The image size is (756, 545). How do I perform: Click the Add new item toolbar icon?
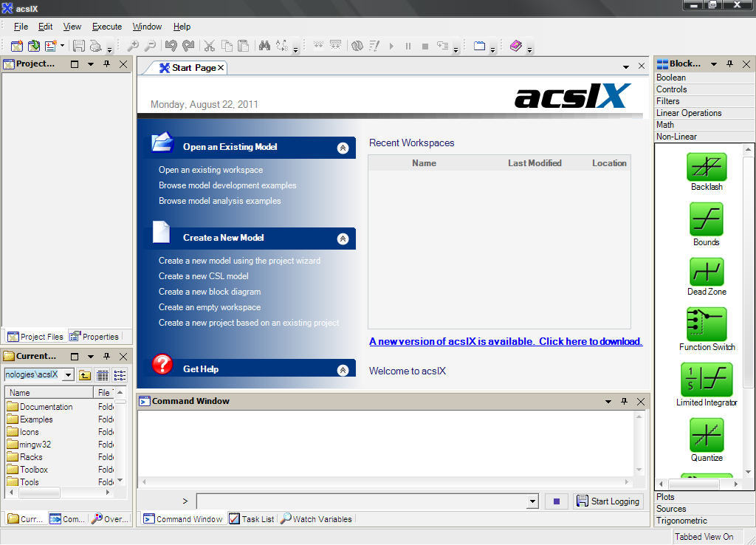[51, 46]
